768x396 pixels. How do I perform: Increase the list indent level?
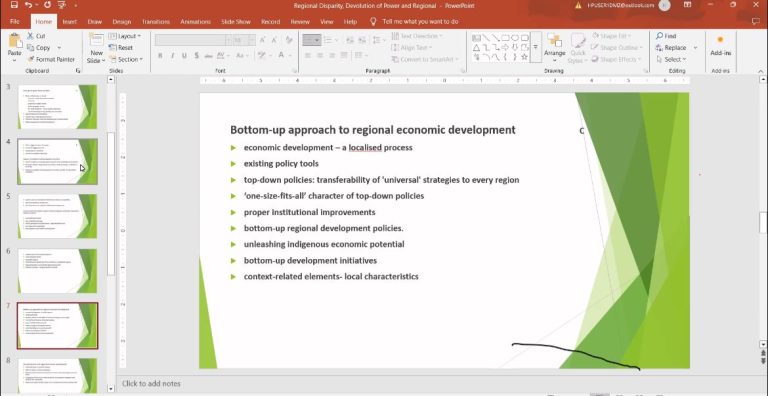pos(362,40)
